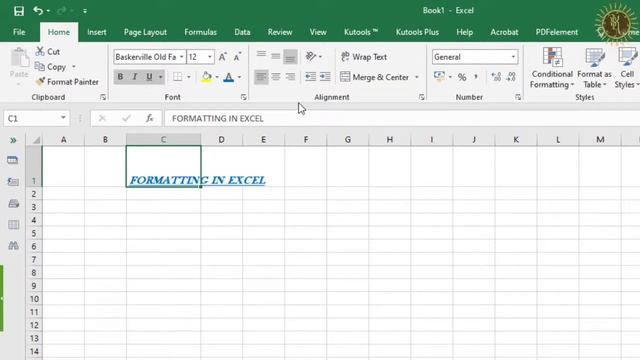The width and height of the screenshot is (640, 360).
Task: Center text horizontally
Action: (x=276, y=77)
